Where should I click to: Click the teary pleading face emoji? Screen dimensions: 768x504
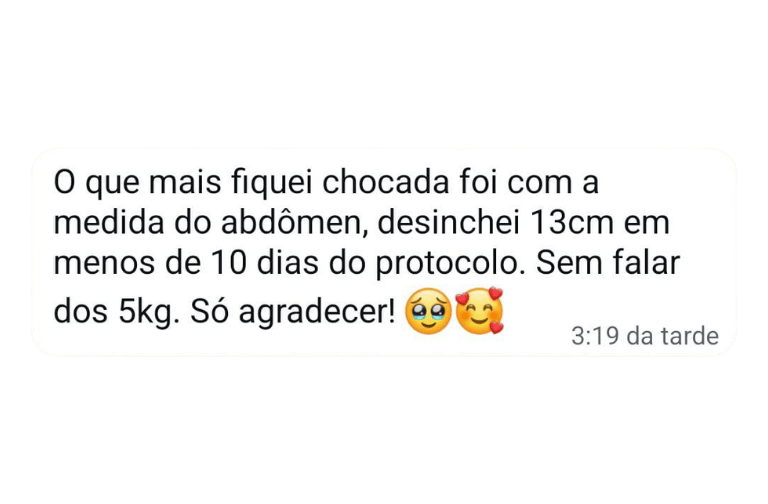tap(429, 312)
